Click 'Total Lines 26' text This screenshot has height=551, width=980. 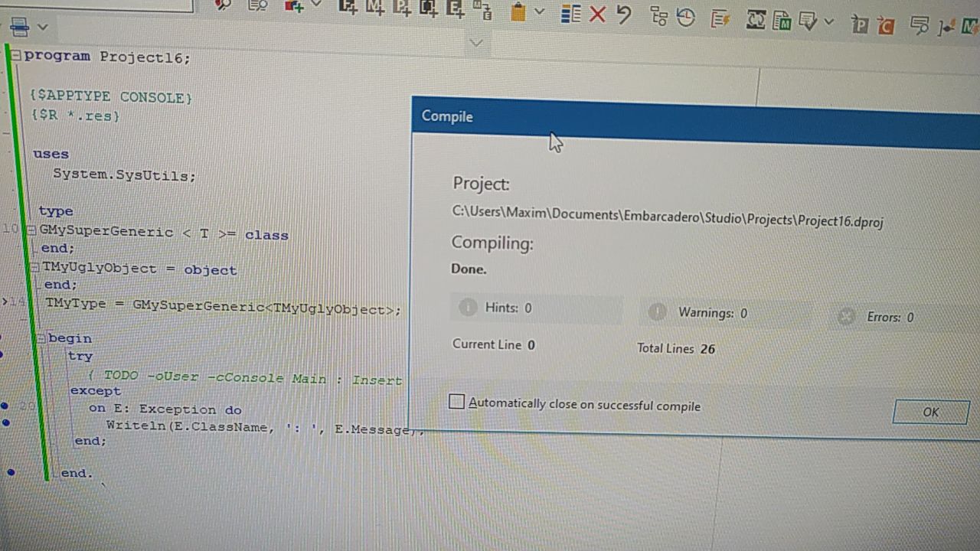[x=676, y=348]
